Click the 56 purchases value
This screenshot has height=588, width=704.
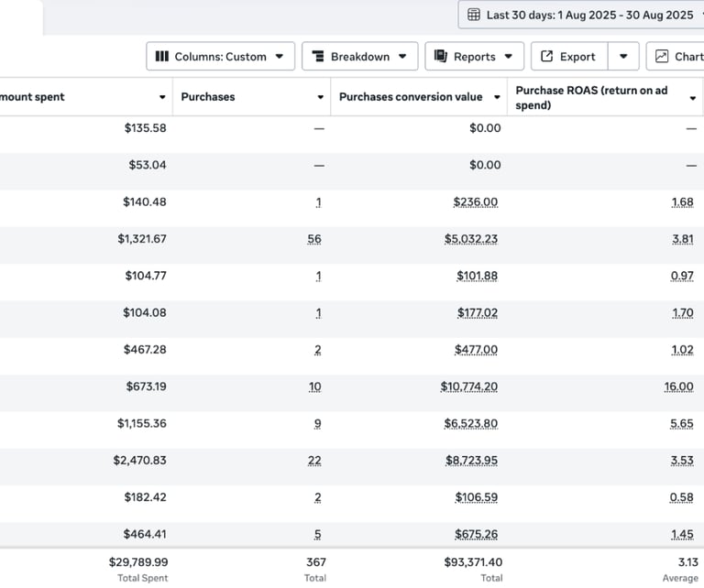[314, 239]
